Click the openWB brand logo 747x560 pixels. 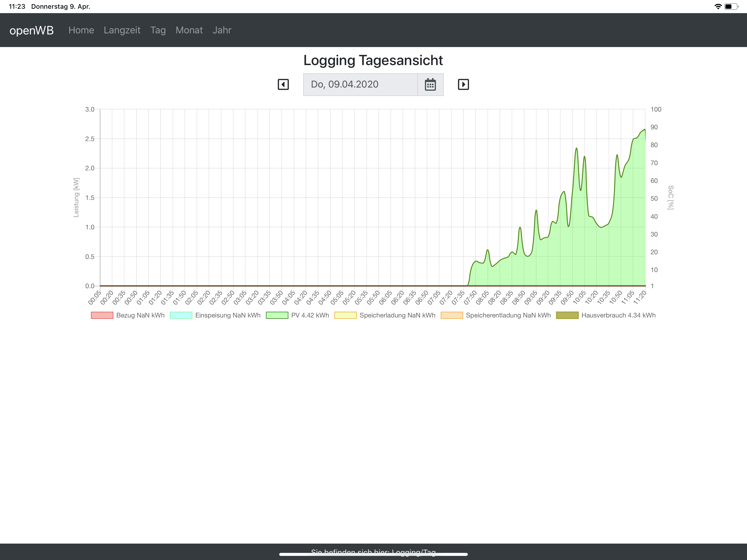(x=31, y=30)
